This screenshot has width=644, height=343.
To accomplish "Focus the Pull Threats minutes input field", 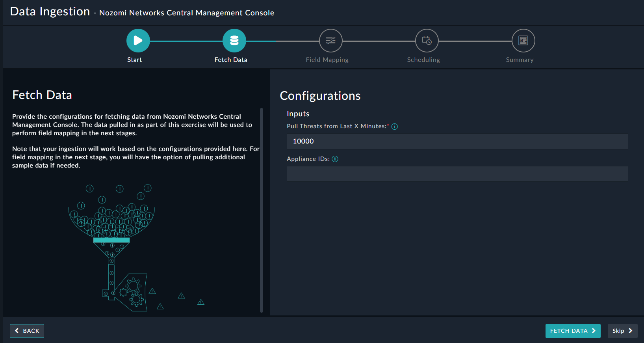I will coord(457,141).
